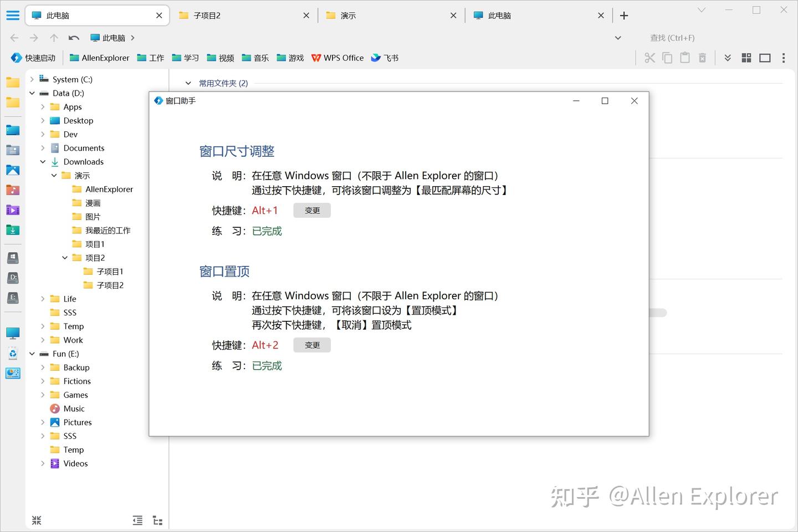Open the view layout grid icon

coord(746,57)
